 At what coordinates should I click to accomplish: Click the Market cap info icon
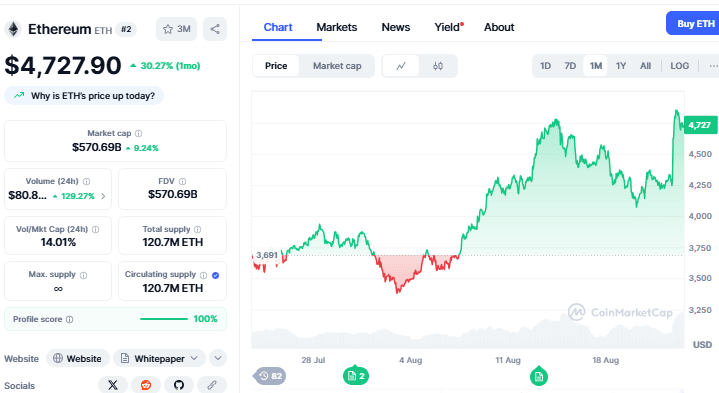138,133
